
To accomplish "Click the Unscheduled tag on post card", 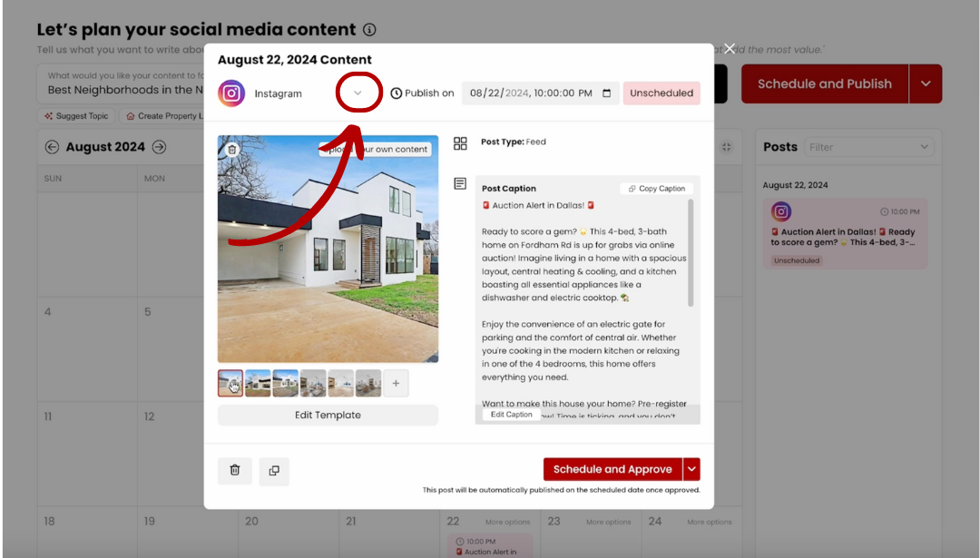I will pyautogui.click(x=797, y=260).
